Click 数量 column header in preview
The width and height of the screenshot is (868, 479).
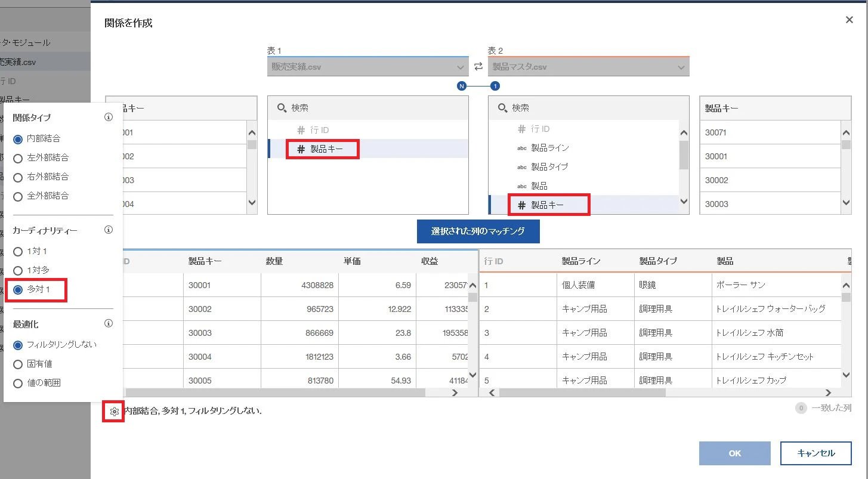[274, 261]
